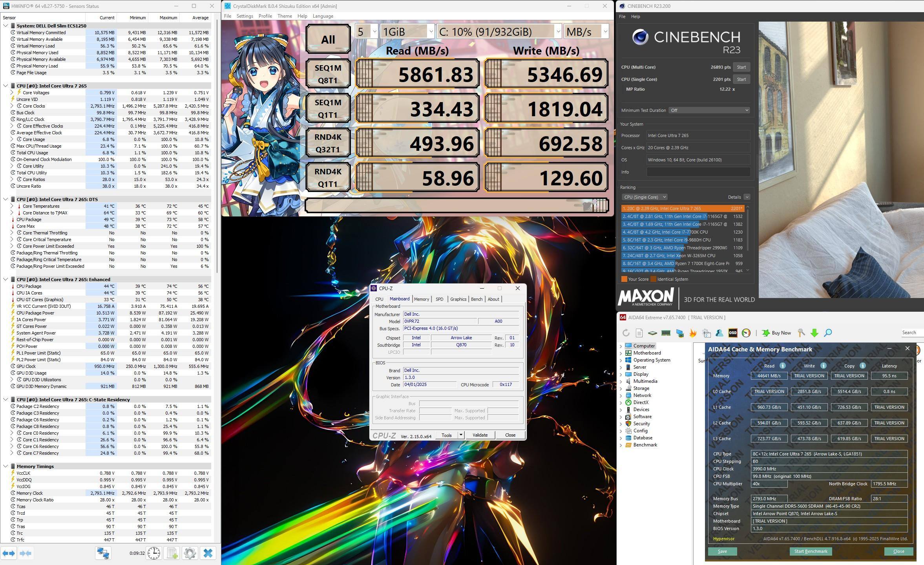Click HWiNFO expand columns arrows icon
Viewport: 924px width, 565px height.
[9, 553]
